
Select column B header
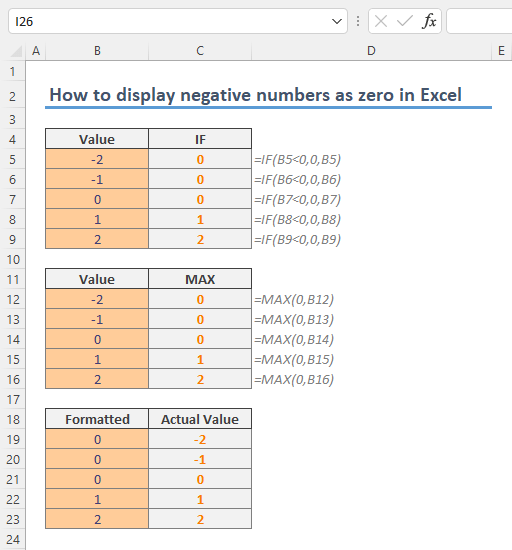pos(97,51)
